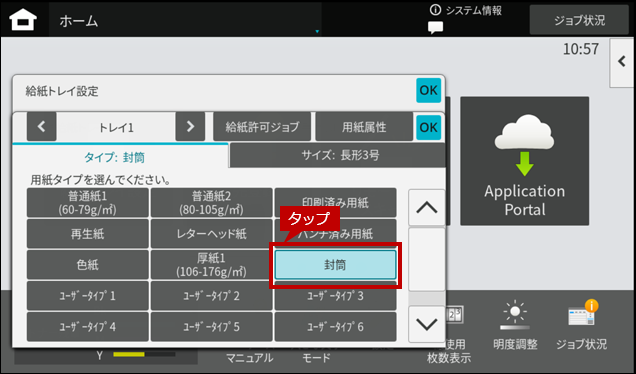Image resolution: width=636 pixels, height=374 pixels.
Task: Select the 封筒 envelope paper type
Action: [335, 264]
